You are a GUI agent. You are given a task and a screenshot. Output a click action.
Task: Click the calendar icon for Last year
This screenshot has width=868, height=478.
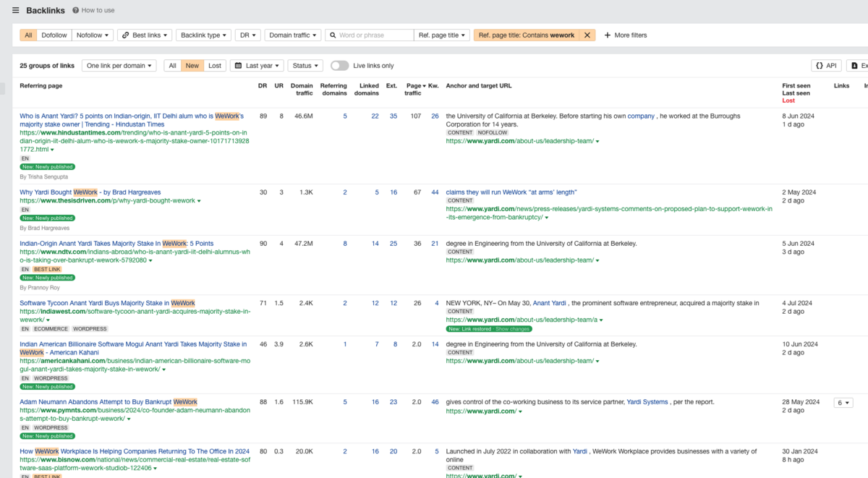[238, 66]
